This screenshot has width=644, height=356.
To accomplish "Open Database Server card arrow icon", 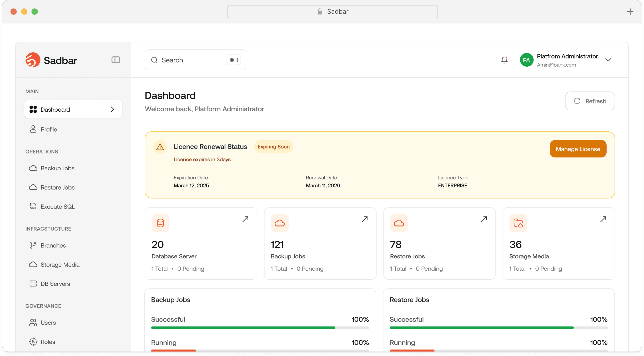I will pyautogui.click(x=245, y=219).
